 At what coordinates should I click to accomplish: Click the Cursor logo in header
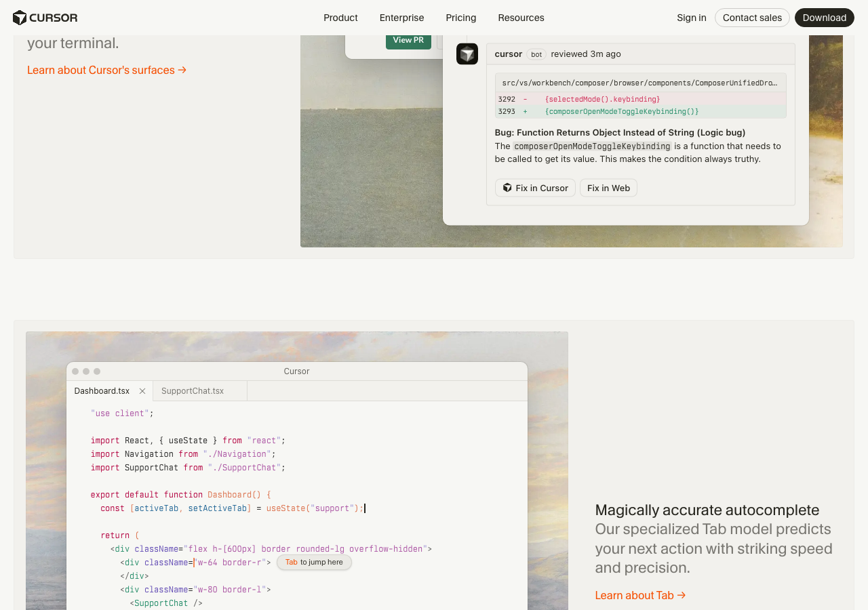click(x=45, y=18)
